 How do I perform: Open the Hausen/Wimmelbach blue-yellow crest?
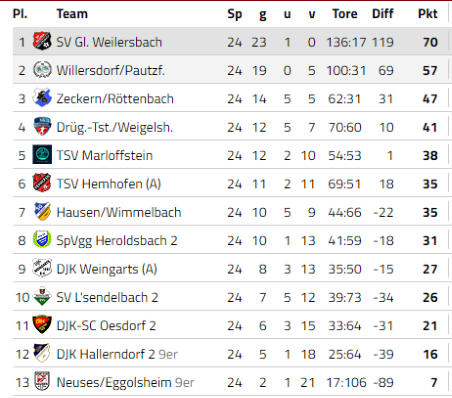pos(42,211)
